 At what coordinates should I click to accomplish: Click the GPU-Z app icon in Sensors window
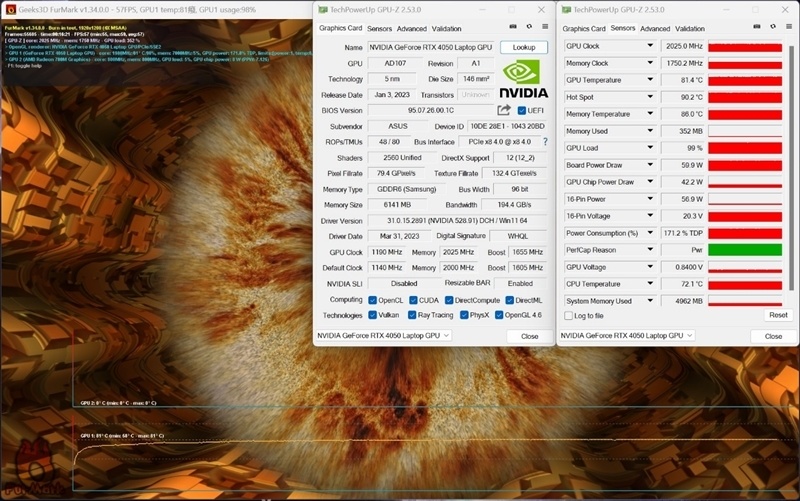566,10
